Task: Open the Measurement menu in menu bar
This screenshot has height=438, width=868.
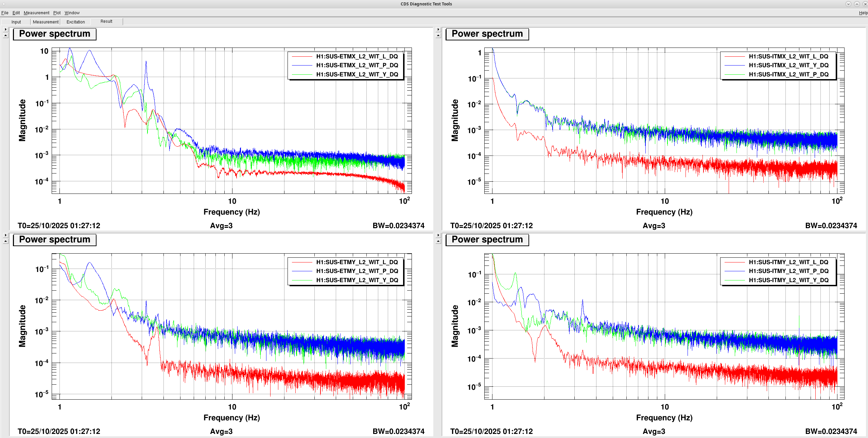Action: [36, 13]
